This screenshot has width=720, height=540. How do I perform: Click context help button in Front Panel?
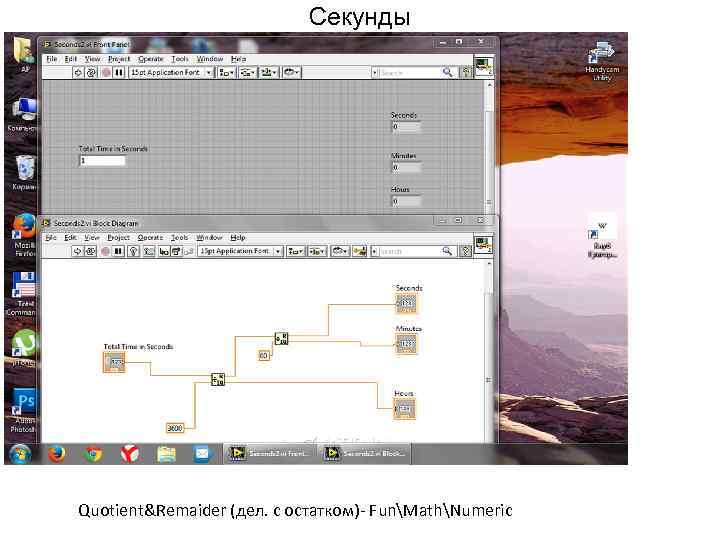point(466,73)
